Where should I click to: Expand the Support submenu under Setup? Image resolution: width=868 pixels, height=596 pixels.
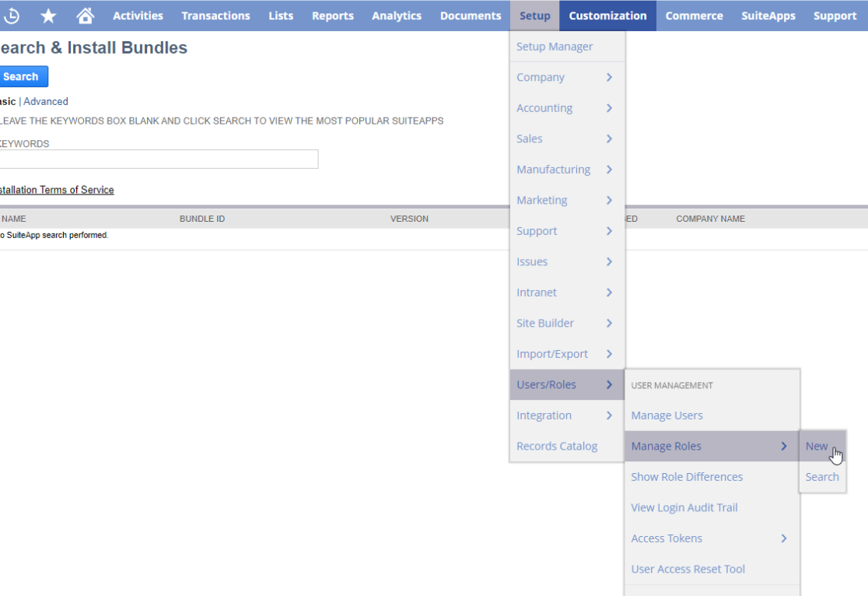(568, 231)
